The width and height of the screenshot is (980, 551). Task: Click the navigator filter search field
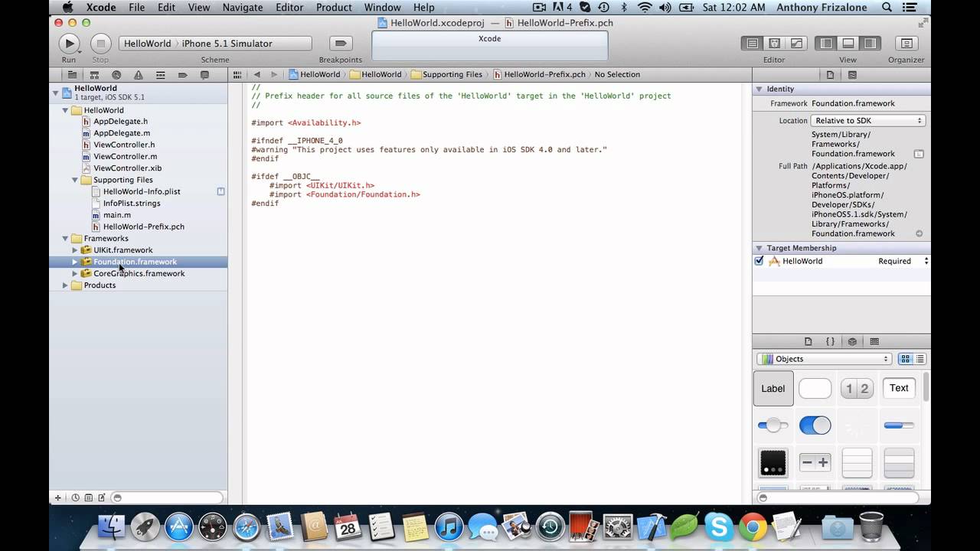(x=167, y=497)
